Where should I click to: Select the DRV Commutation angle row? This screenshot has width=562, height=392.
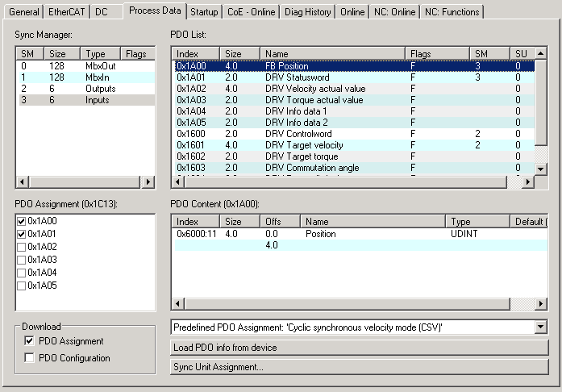click(x=354, y=168)
